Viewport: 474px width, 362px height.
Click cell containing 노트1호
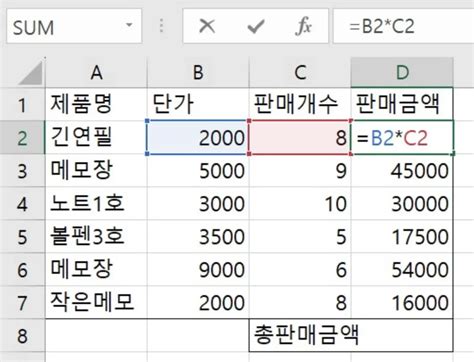[96, 203]
